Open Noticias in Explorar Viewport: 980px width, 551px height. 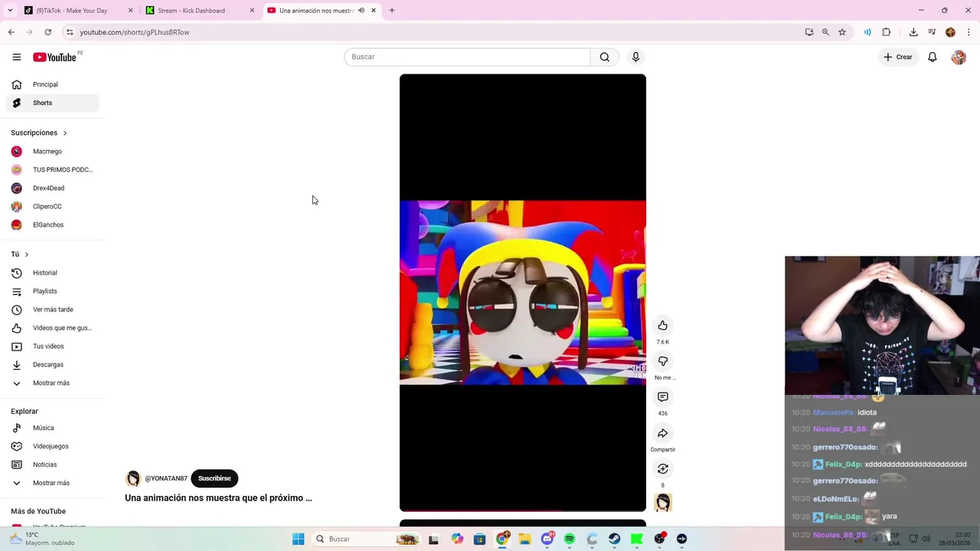[52, 465]
